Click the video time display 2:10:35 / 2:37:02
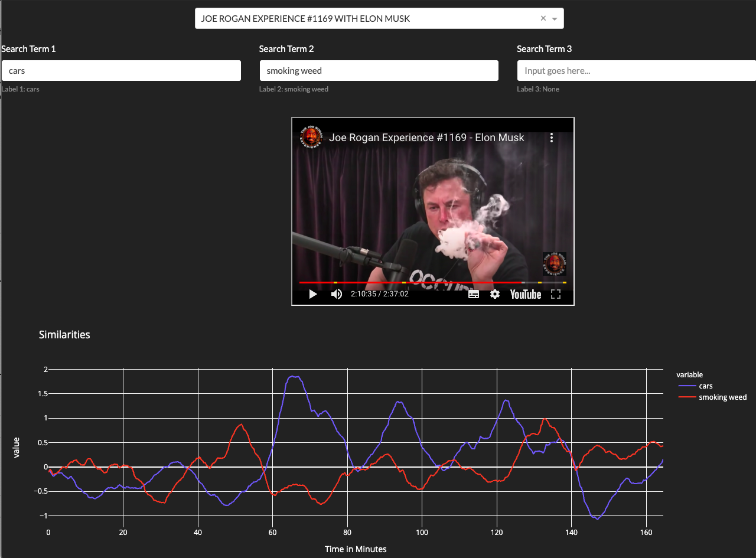This screenshot has width=756, height=558. 379,294
